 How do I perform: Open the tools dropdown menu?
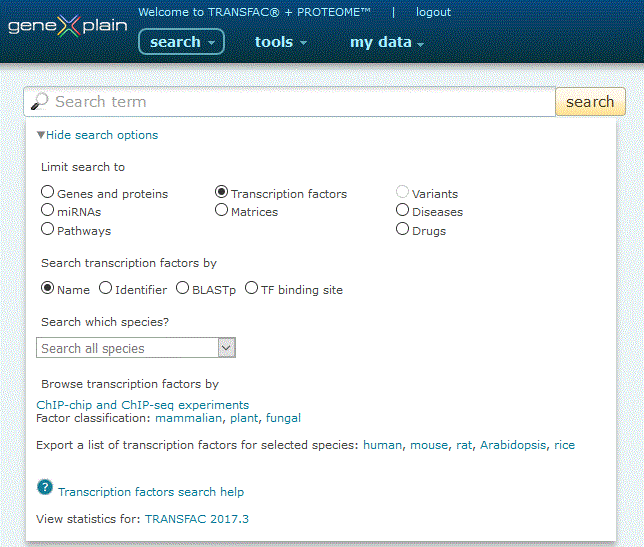click(281, 42)
